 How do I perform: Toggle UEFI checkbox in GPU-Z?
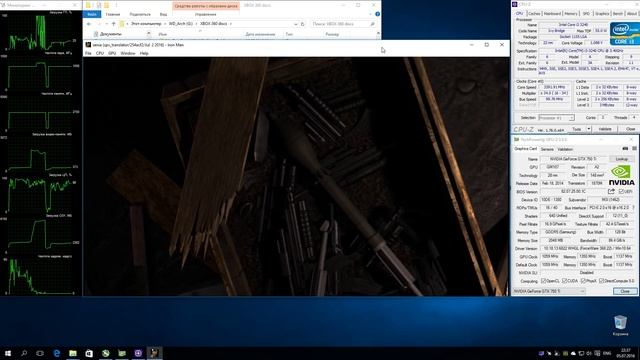click(x=621, y=191)
